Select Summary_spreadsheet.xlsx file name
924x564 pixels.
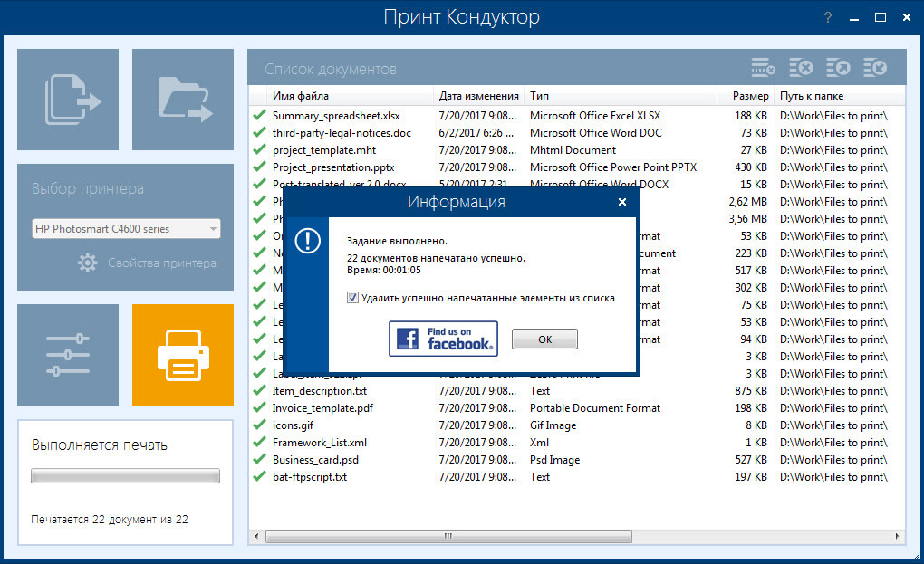[336, 116]
